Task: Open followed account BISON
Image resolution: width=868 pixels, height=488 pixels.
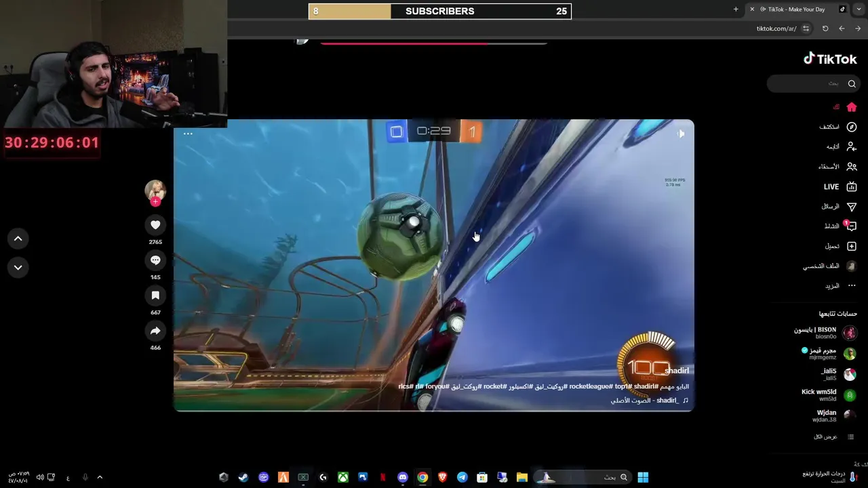Action: click(825, 333)
